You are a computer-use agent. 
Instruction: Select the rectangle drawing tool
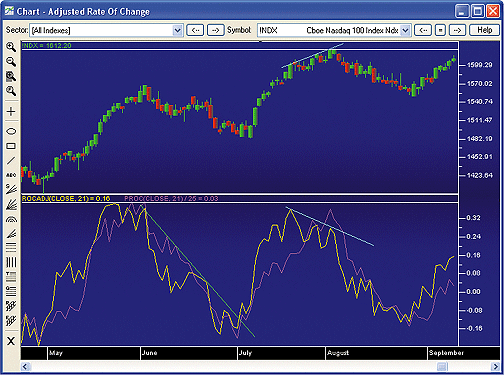(x=11, y=146)
